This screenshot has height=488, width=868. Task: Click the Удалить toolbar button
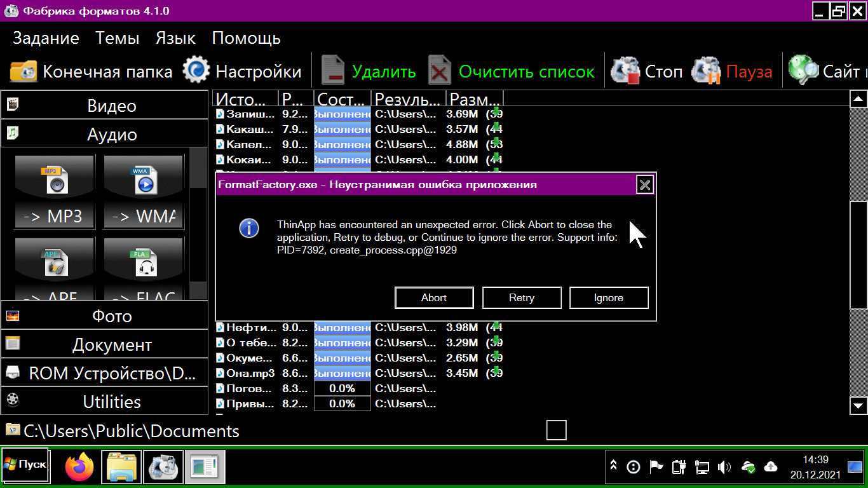(369, 72)
